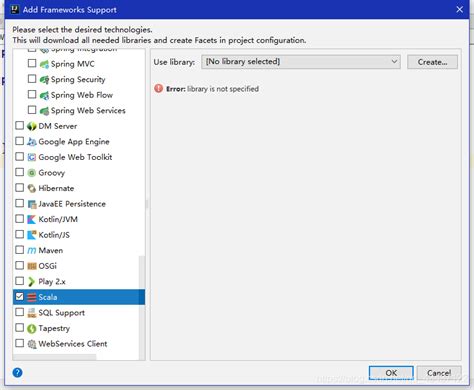The image size is (474, 390).
Task: Enable the Maven checkbox
Action: [20, 250]
